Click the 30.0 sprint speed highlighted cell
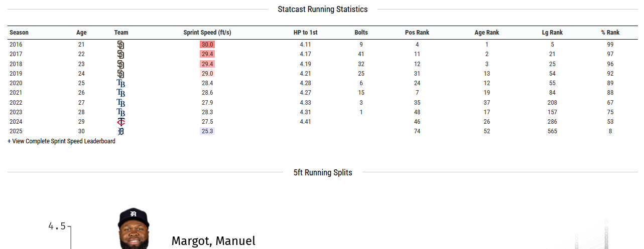 click(207, 45)
